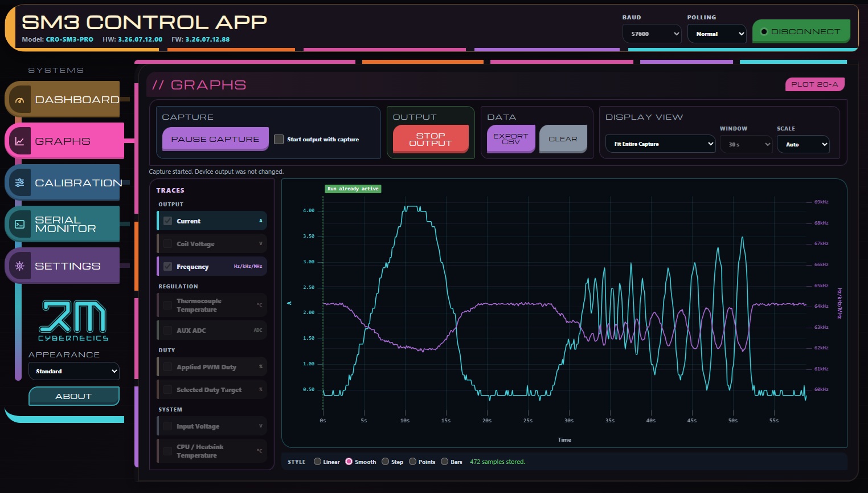Screen dimensions: 868x493
Task: Open the Appearance dropdown
Action: pyautogui.click(x=74, y=371)
